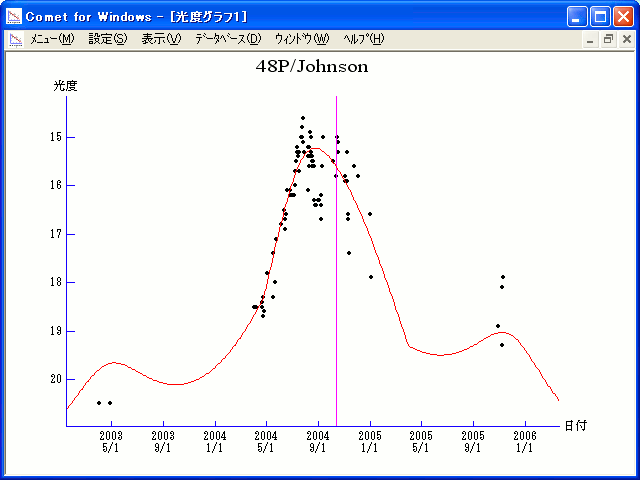Click the 日付 date axis label
The image size is (640, 480).
[574, 425]
